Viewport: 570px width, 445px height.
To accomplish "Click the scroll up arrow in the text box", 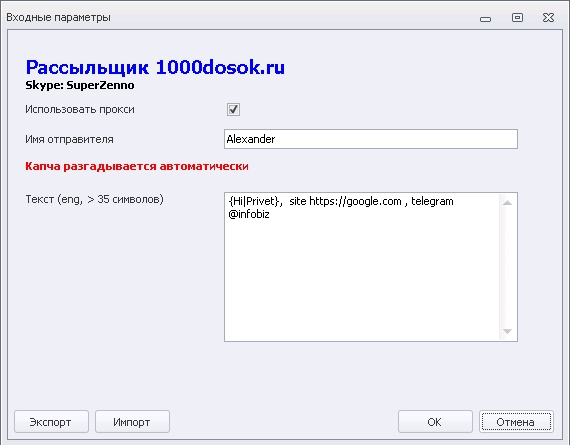I will click(x=507, y=203).
